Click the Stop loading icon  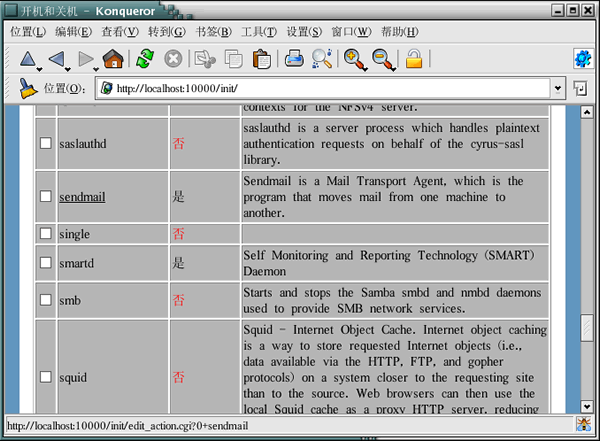(173, 59)
